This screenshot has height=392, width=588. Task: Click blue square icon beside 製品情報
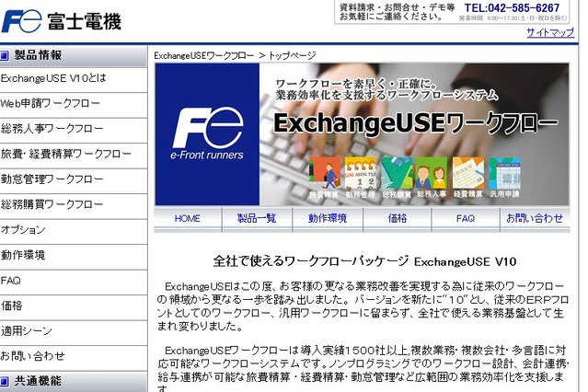point(5,55)
